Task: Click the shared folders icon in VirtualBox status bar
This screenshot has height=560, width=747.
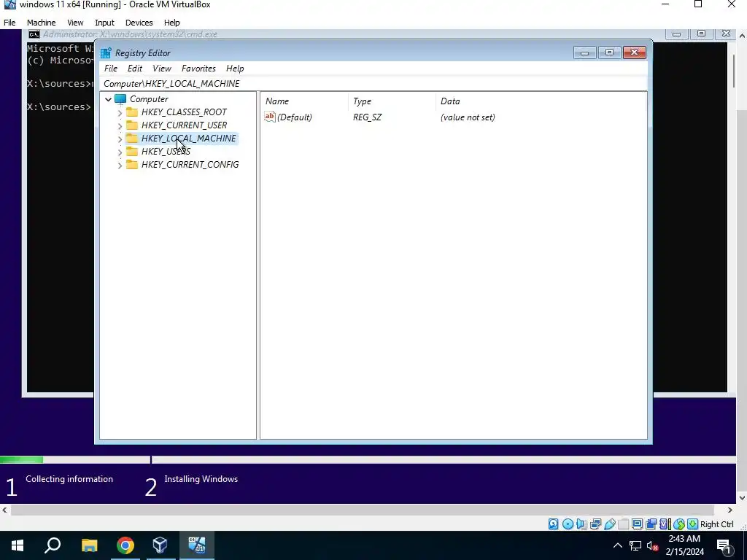Action: point(623,524)
